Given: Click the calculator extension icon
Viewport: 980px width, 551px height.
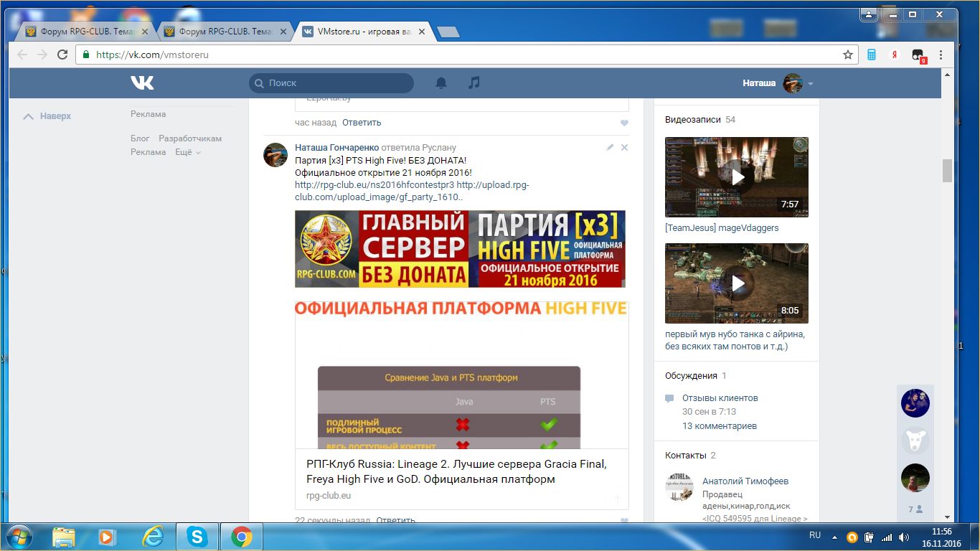Looking at the screenshot, I should click(x=872, y=55).
